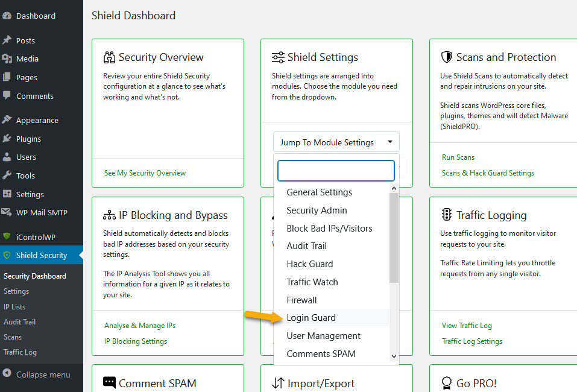The image size is (577, 392).
Task: Click the Posts pin icon
Action: point(7,40)
